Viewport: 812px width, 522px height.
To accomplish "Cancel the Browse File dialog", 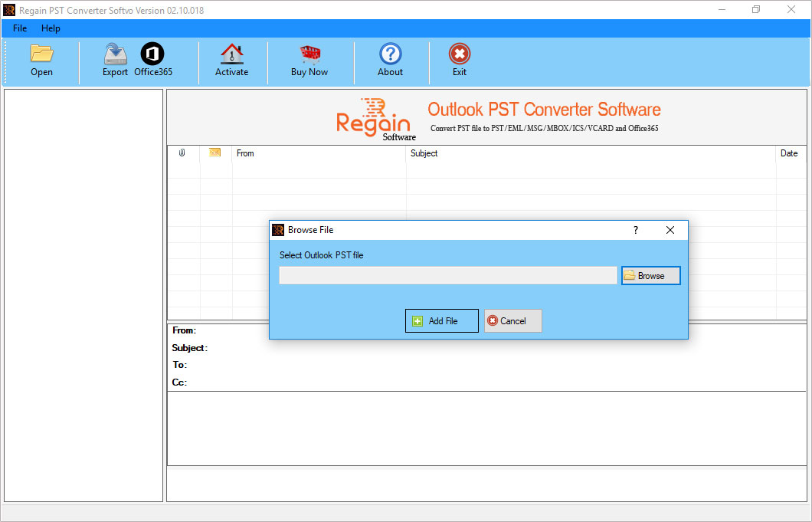I will (x=512, y=320).
